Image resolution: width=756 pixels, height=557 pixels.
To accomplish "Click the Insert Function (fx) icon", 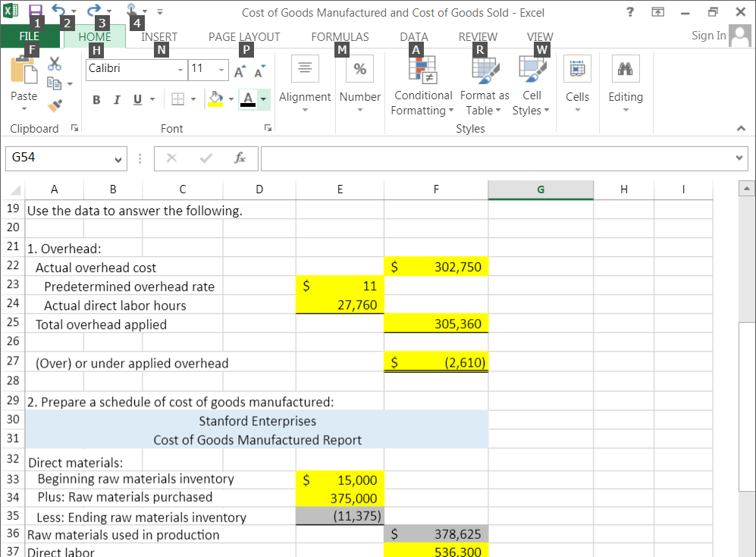I will pos(240,158).
